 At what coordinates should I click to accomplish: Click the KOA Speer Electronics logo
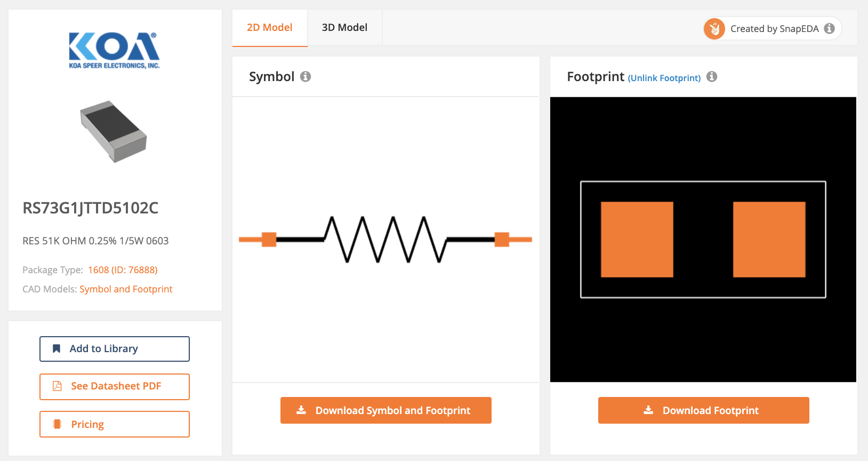coord(114,50)
